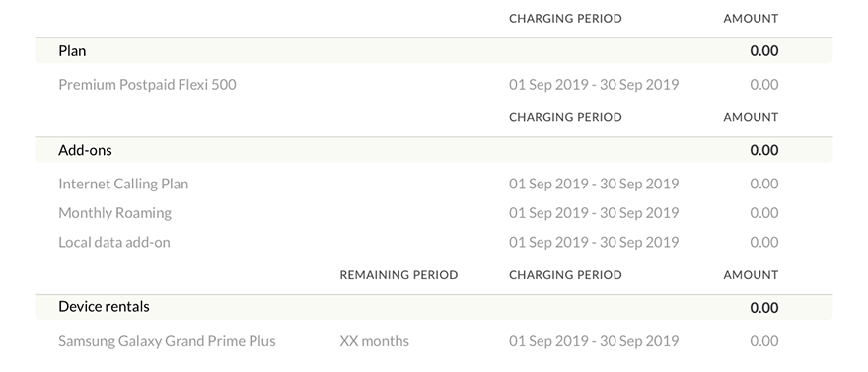Click the Remaining Period column header
This screenshot has width=868, height=372.
398,275
